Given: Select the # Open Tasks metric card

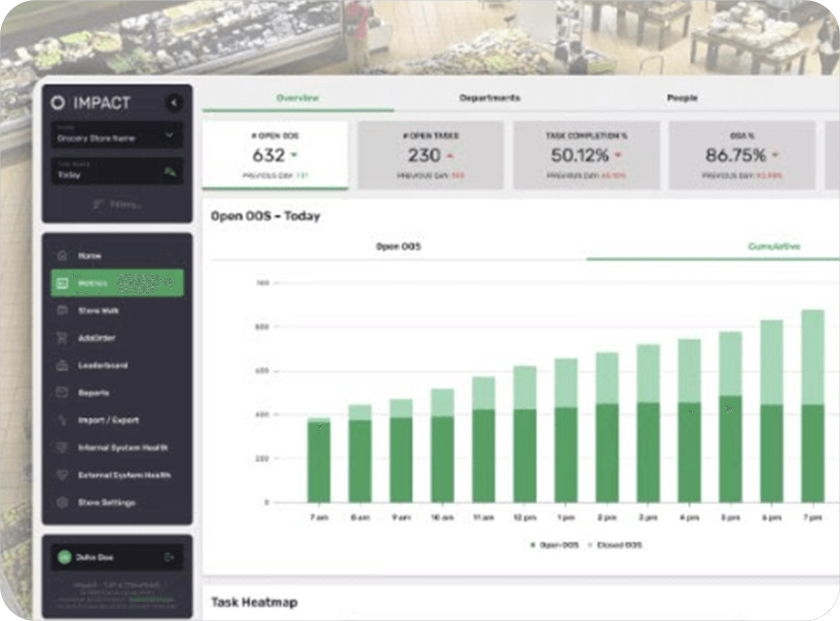Looking at the screenshot, I should tap(430, 155).
